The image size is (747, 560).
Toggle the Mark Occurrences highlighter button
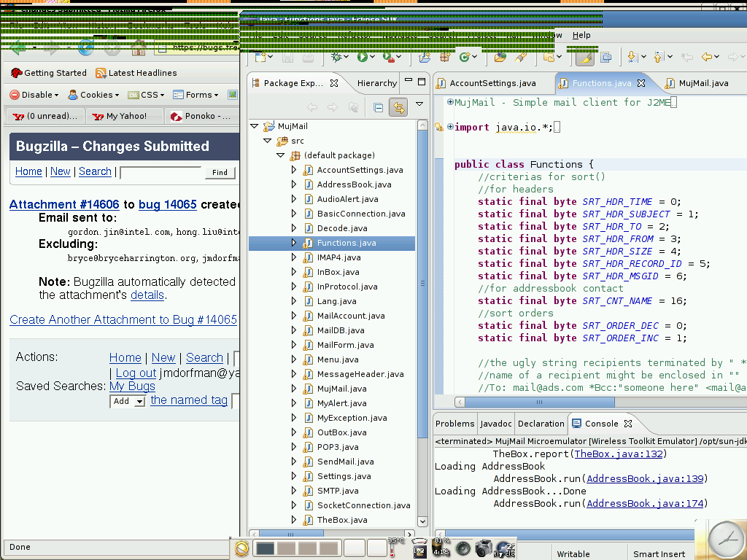pyautogui.click(x=584, y=57)
